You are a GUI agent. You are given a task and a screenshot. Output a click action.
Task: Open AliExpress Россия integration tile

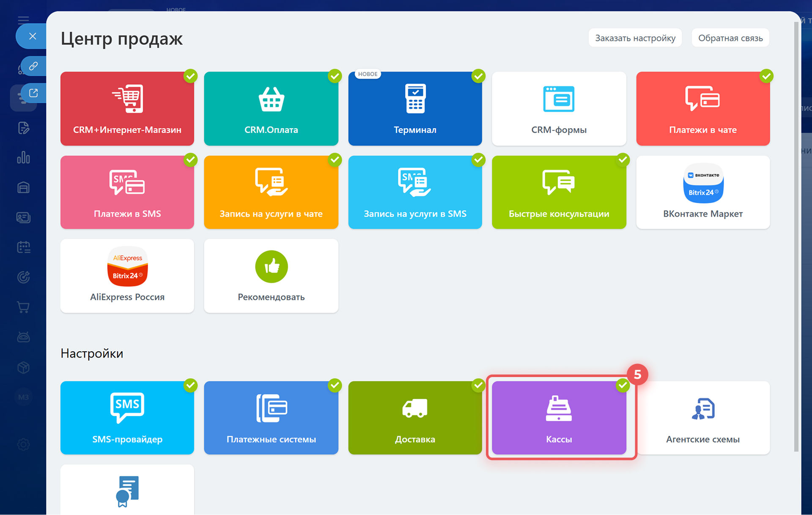[x=127, y=275]
